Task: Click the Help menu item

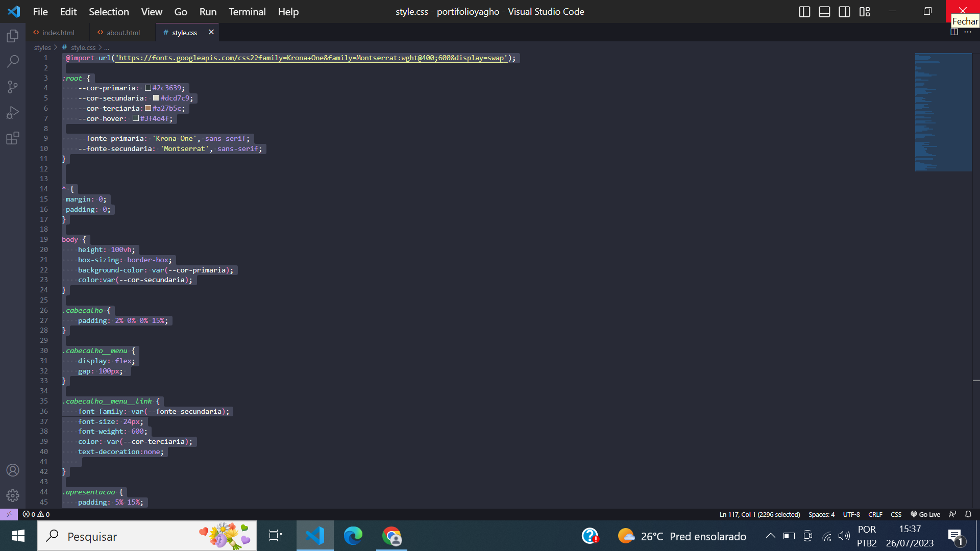Action: pos(288,11)
